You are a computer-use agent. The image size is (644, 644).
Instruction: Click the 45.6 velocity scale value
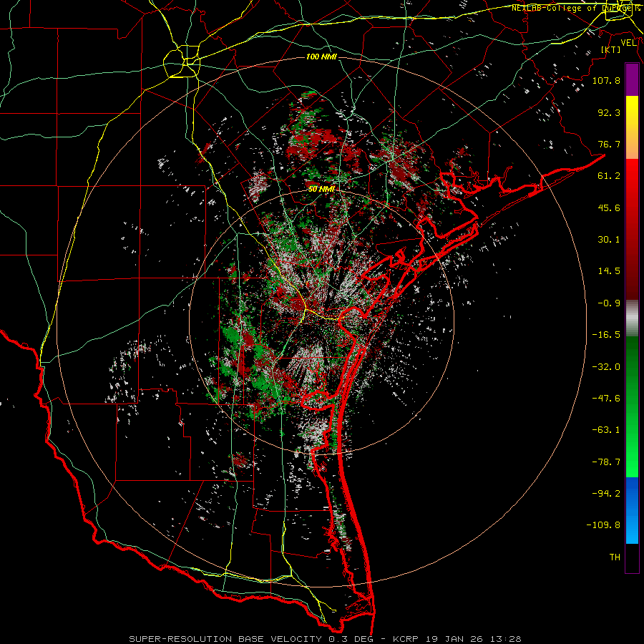609,208
